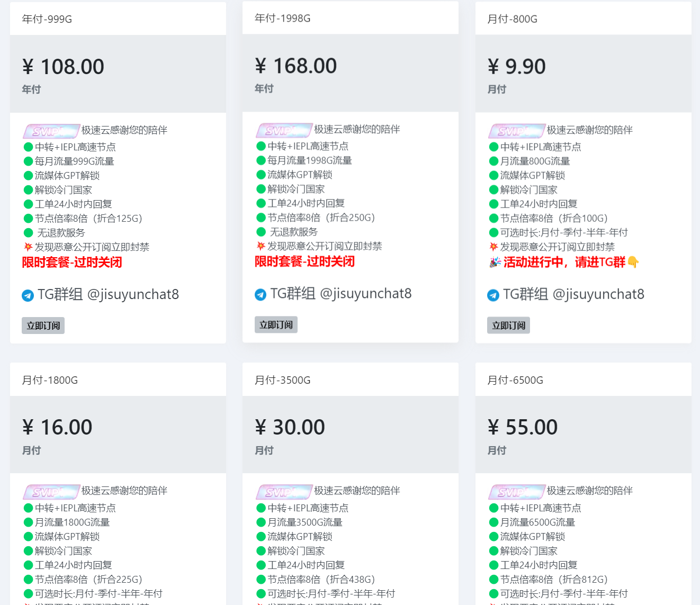
Task: Open the @jisuyunchat8 link in the ¥9.90 card
Action: (x=598, y=294)
